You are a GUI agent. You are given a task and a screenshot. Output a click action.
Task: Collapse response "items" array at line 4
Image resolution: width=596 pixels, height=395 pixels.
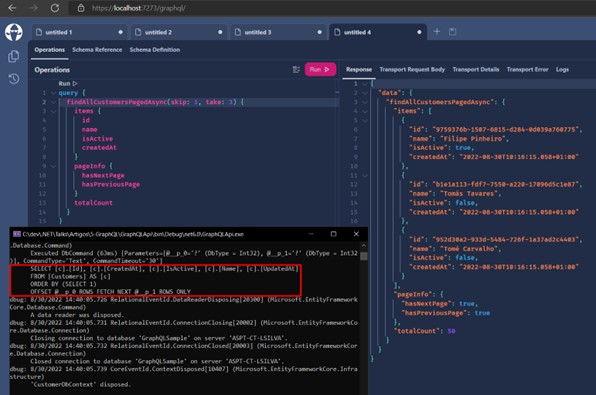click(365, 111)
